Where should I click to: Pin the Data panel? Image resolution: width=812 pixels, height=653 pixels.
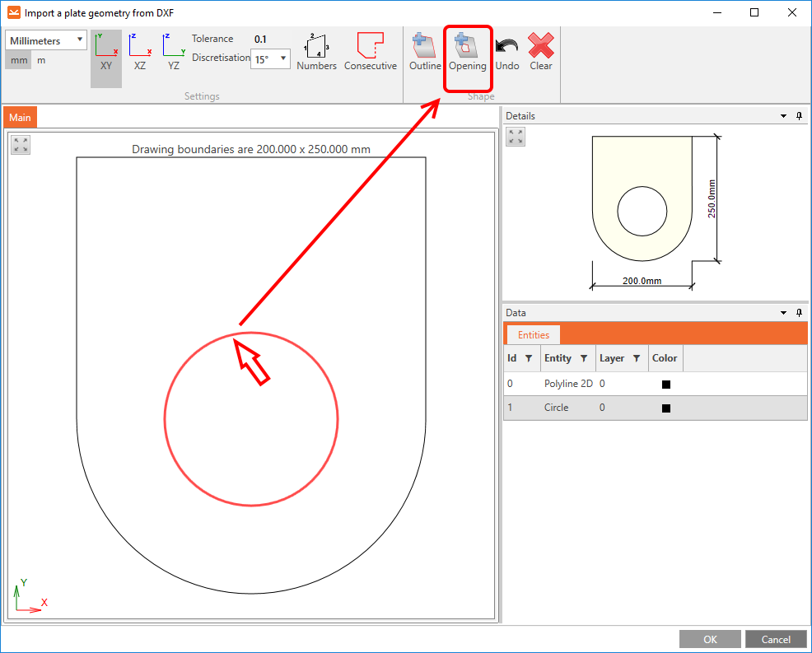tap(798, 313)
